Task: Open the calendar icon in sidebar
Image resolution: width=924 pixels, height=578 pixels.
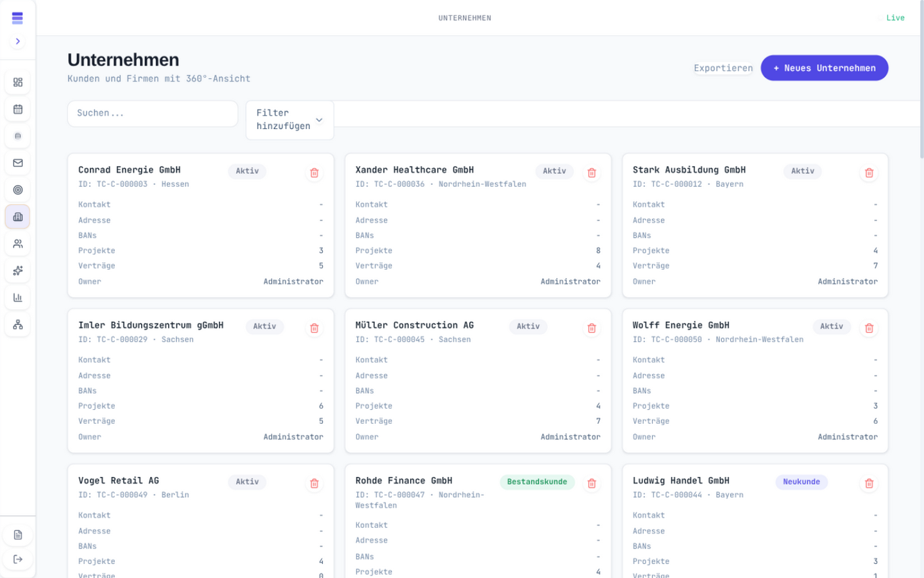Action: click(x=18, y=109)
